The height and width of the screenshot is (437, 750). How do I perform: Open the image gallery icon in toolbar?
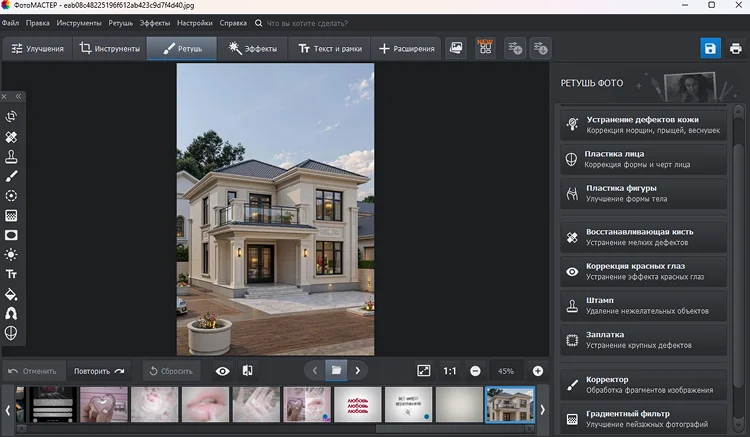(456, 48)
